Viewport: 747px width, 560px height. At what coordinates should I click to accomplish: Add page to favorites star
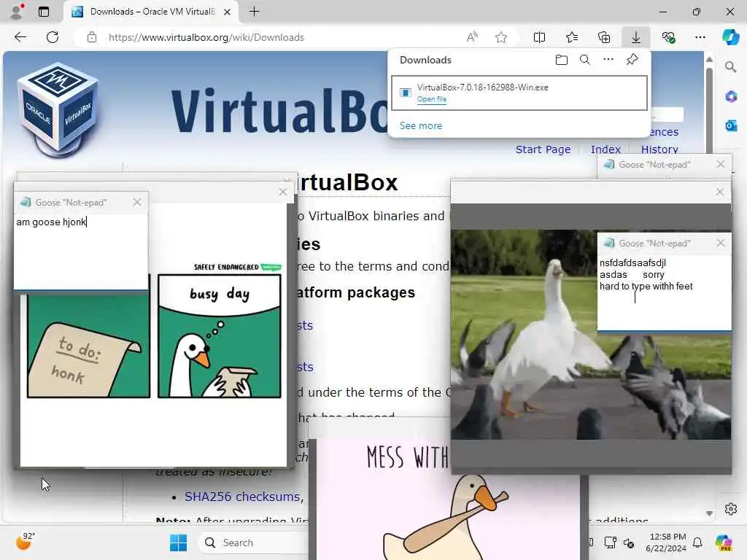click(x=500, y=37)
